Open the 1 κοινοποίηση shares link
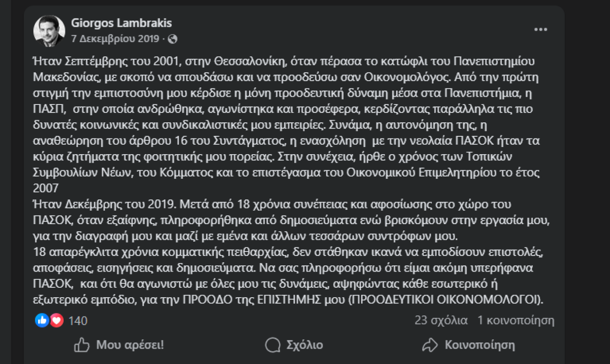The height and width of the screenshot is (364, 610). click(516, 321)
